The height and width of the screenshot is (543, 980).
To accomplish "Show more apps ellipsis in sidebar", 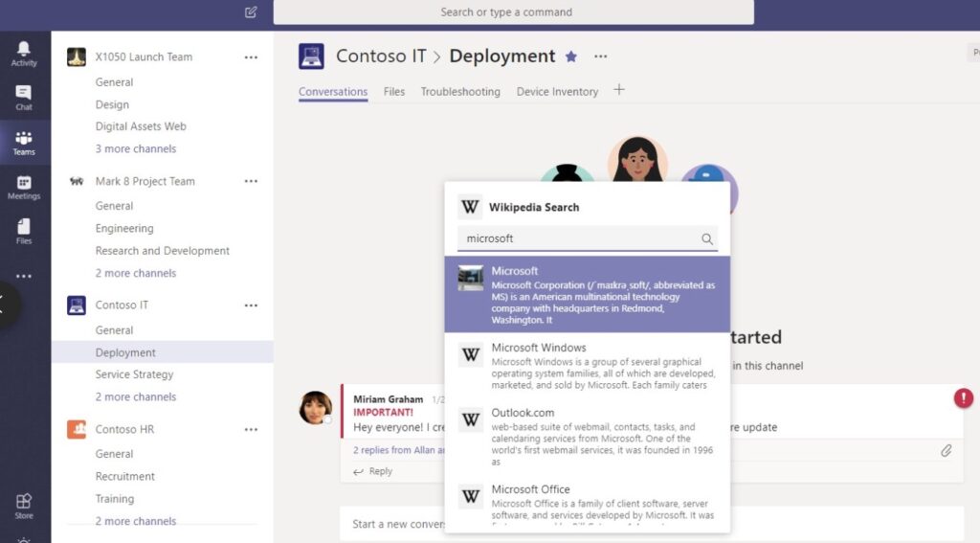I will point(24,276).
